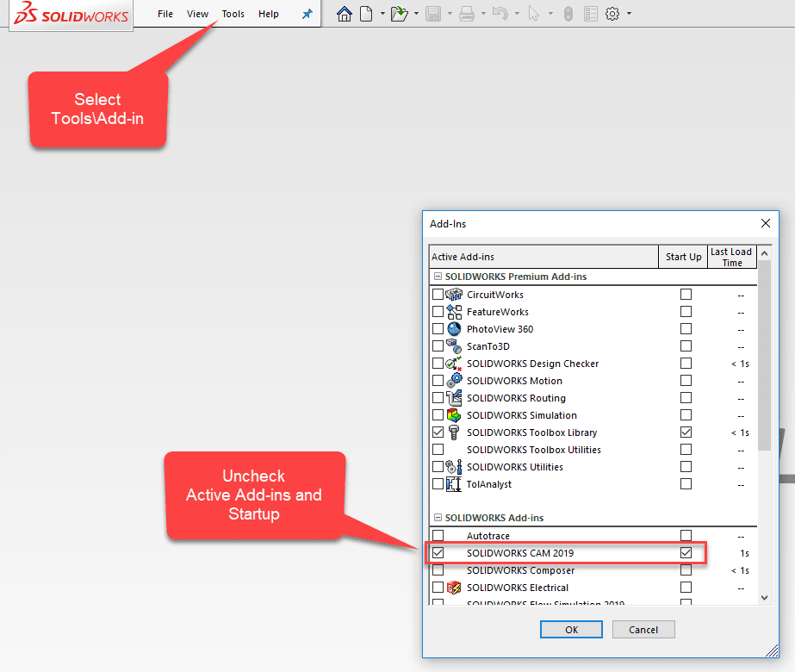Click the PhotoView 360 globe icon
This screenshot has height=672, width=795.
[x=454, y=328]
